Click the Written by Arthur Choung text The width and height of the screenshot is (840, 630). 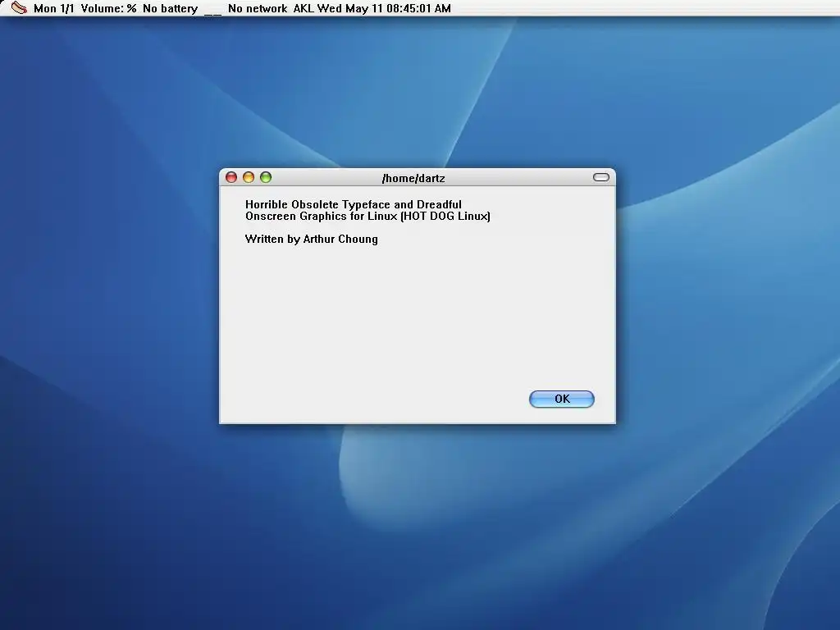click(311, 239)
